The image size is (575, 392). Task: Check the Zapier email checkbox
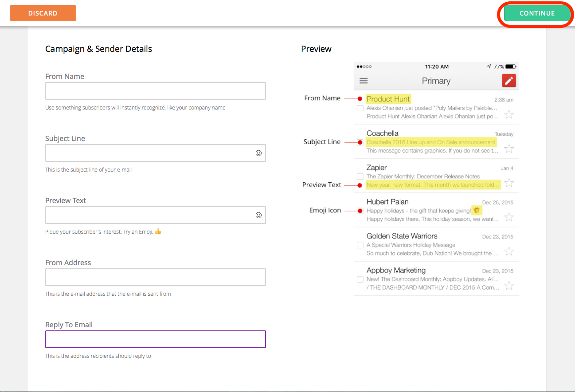360,176
